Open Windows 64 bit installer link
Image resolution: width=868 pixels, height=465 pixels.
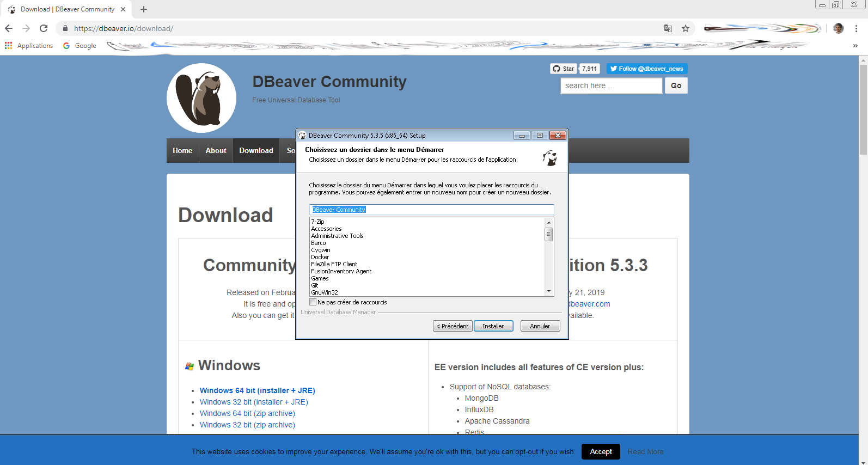pyautogui.click(x=257, y=390)
